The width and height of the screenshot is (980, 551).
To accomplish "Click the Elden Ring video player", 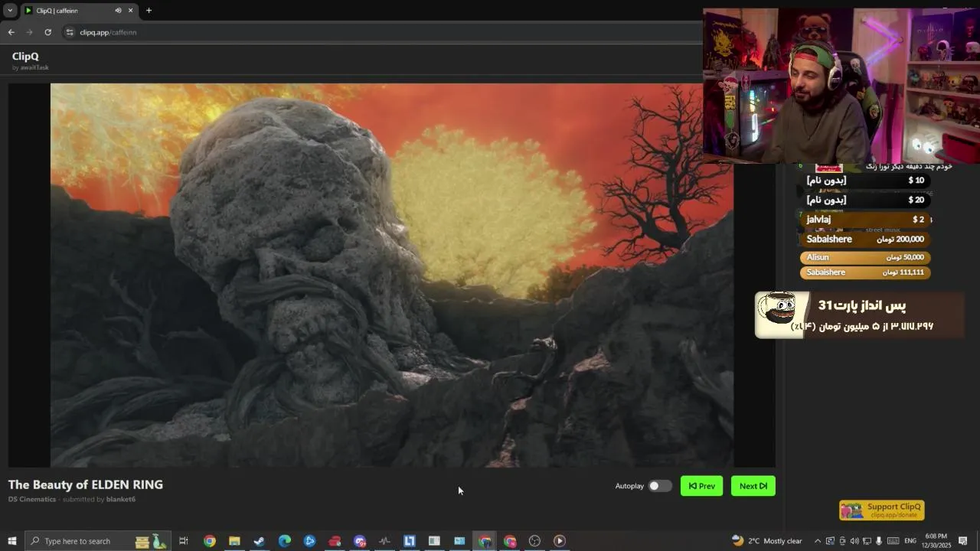I will tap(392, 275).
